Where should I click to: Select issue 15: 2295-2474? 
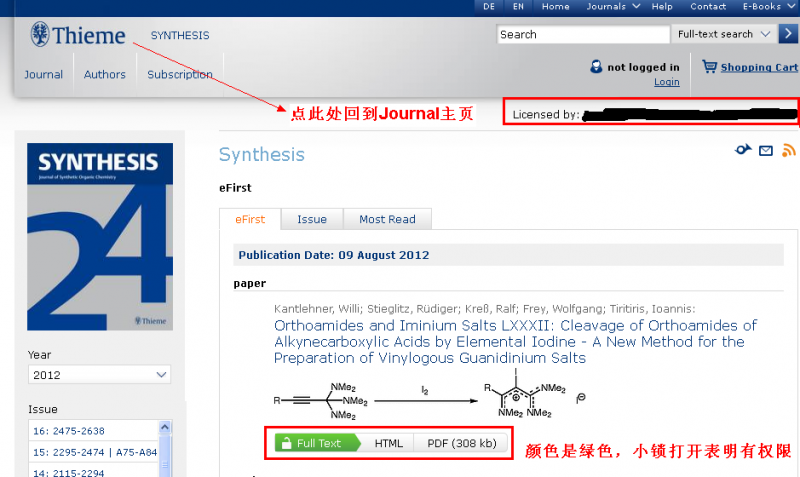[x=94, y=453]
